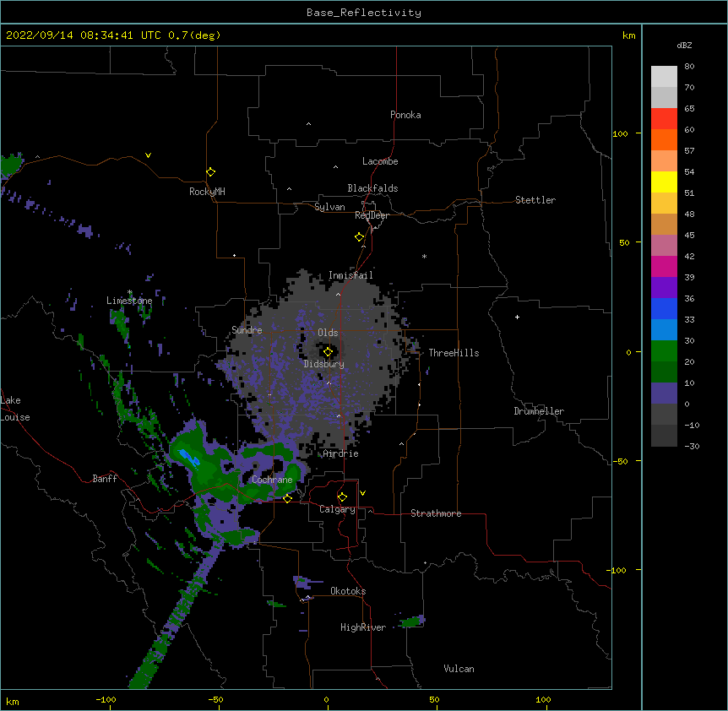Select the blue 33-36 dBZ legend swatch
Image resolution: width=728 pixels, height=711 pixels.
coord(664,308)
